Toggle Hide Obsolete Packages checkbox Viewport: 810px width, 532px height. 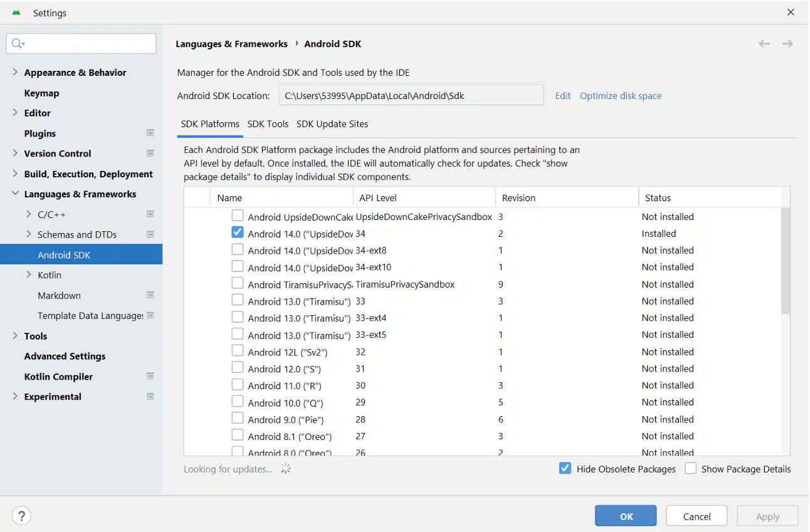pyautogui.click(x=565, y=468)
